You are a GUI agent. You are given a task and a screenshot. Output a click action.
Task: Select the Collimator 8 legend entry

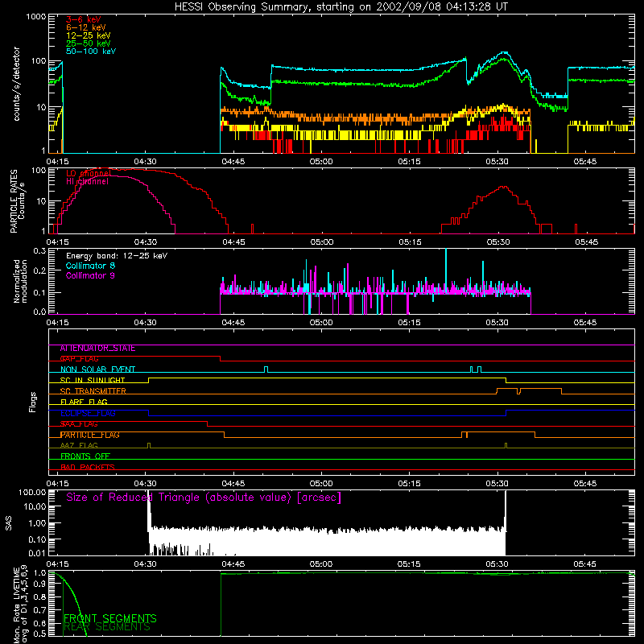[x=90, y=266]
